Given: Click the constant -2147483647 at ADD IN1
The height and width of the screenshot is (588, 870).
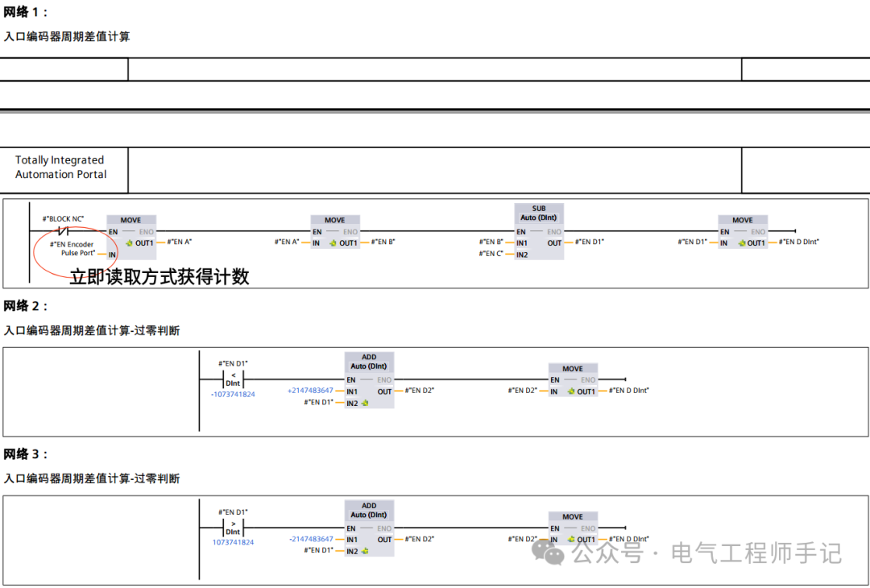Looking at the screenshot, I should [x=311, y=539].
